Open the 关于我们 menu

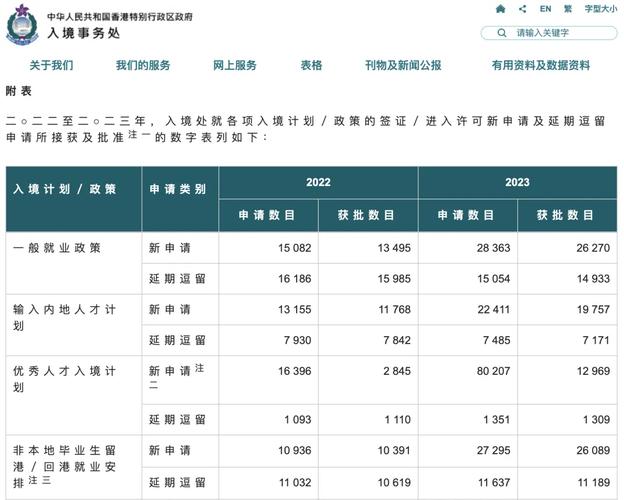point(51,65)
